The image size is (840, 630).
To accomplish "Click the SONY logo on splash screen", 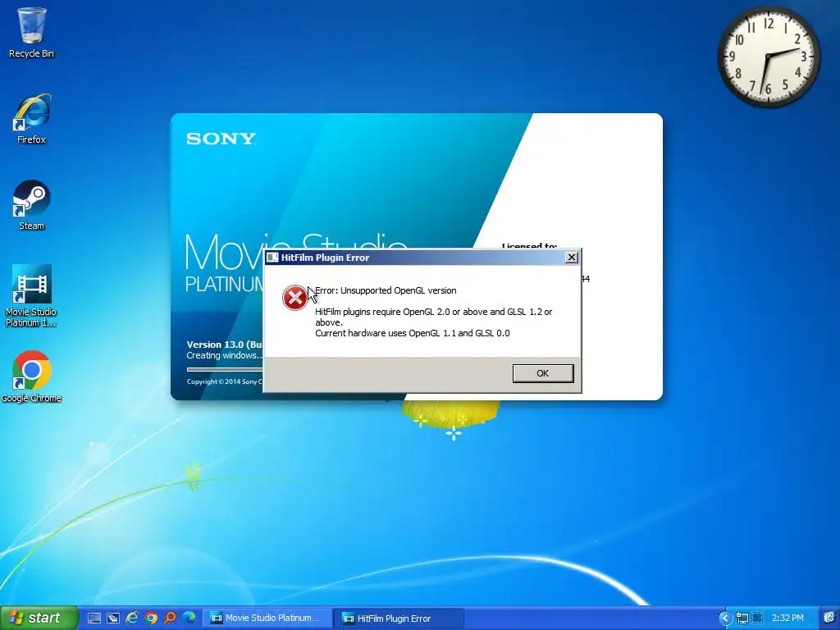I will click(221, 139).
